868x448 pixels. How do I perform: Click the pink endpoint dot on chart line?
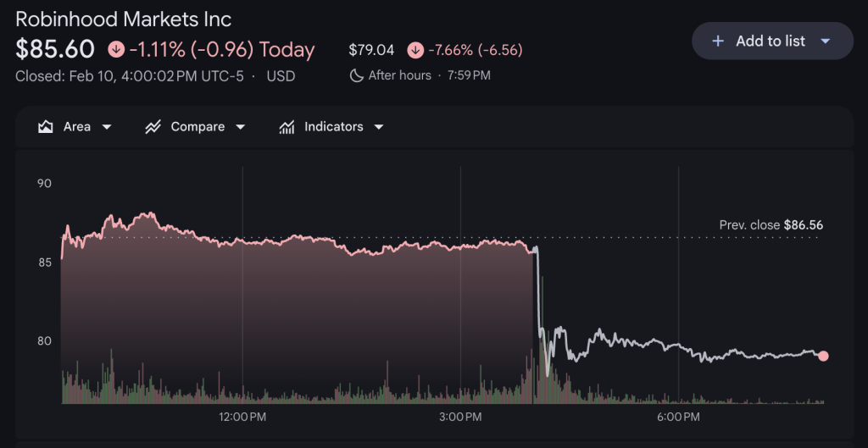[823, 357]
